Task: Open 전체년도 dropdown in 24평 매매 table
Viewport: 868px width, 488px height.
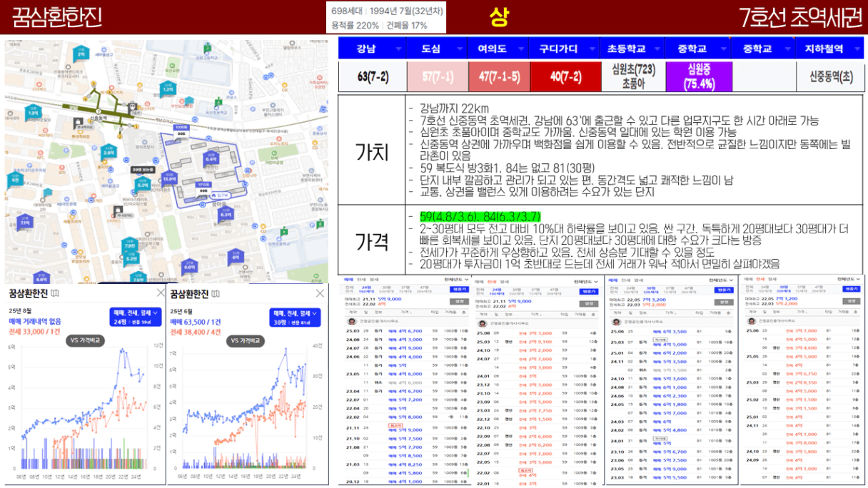Action: (x=457, y=280)
